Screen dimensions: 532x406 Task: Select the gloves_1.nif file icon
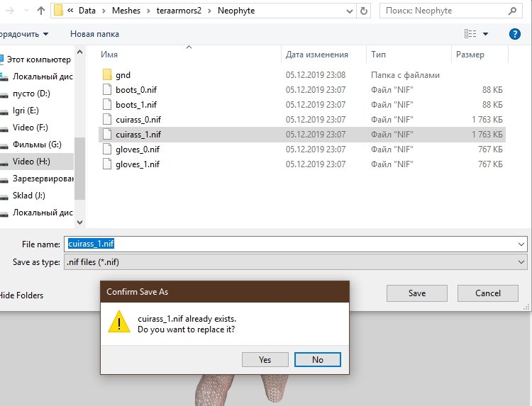click(x=107, y=164)
